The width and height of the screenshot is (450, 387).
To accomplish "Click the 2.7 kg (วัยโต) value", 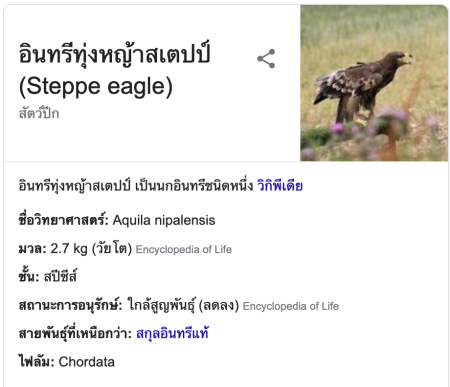I will click(91, 249).
